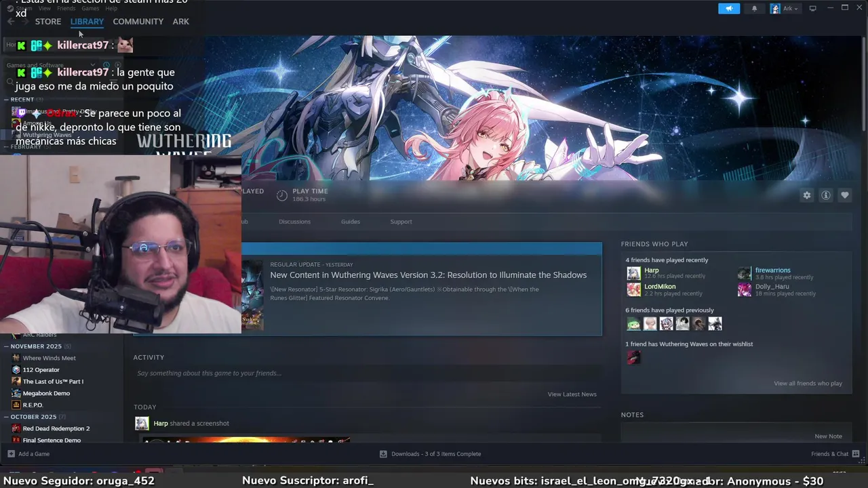The image size is (868, 488).
Task: Type in the 'Say something about this game' field
Action: (367, 373)
